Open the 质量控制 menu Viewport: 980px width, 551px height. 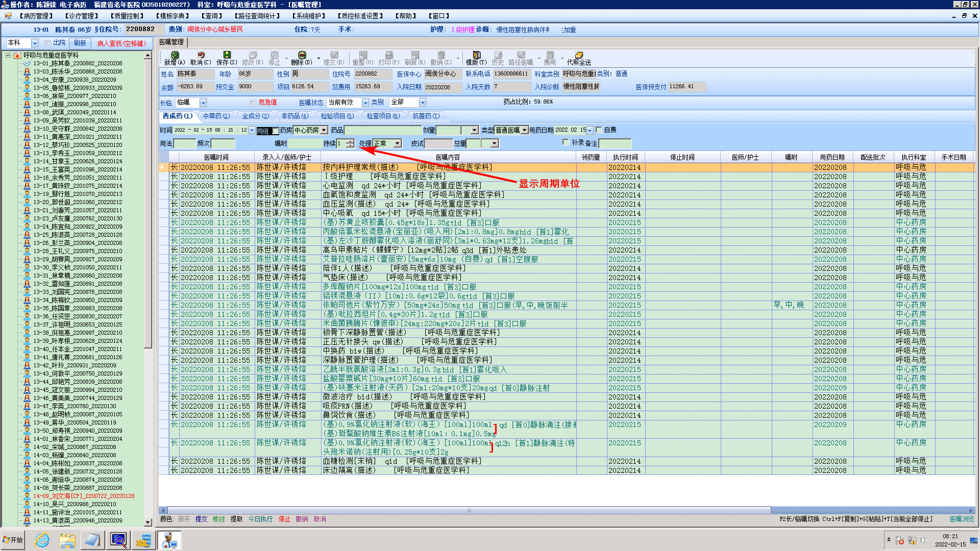126,16
